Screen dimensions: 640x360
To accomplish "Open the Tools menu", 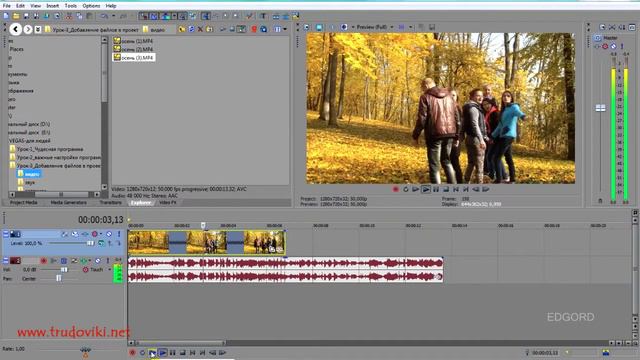I will (70, 6).
